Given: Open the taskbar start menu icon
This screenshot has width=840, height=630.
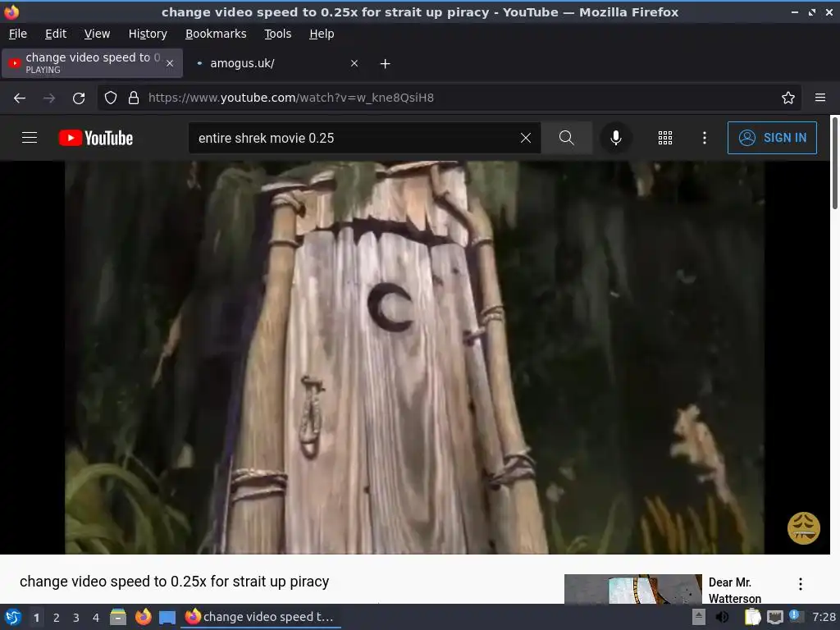Looking at the screenshot, I should coord(13,617).
